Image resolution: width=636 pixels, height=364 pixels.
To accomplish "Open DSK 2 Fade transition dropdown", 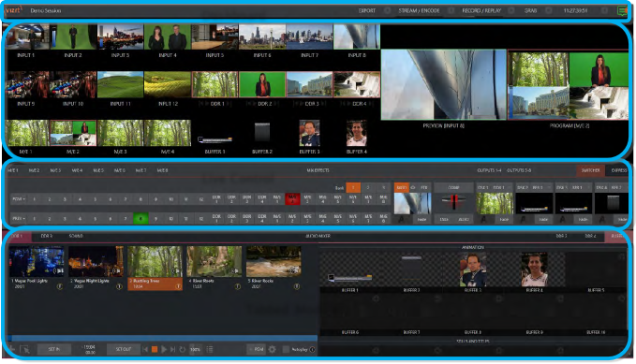I will tap(544, 219).
